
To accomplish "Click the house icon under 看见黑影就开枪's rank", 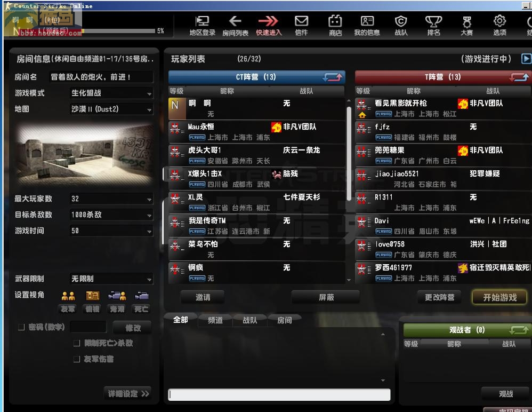I will 362,115.
